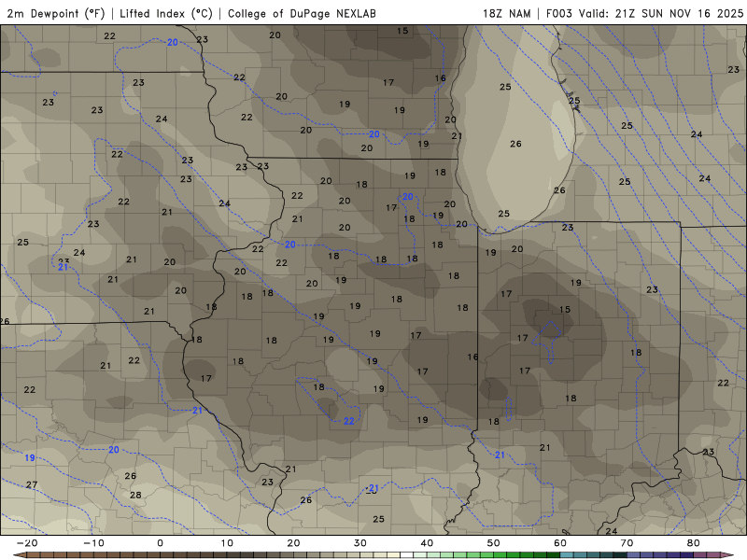Viewport: 747px width, 560px height.
Task: Click the blue contour label 22
Action: coord(348,421)
